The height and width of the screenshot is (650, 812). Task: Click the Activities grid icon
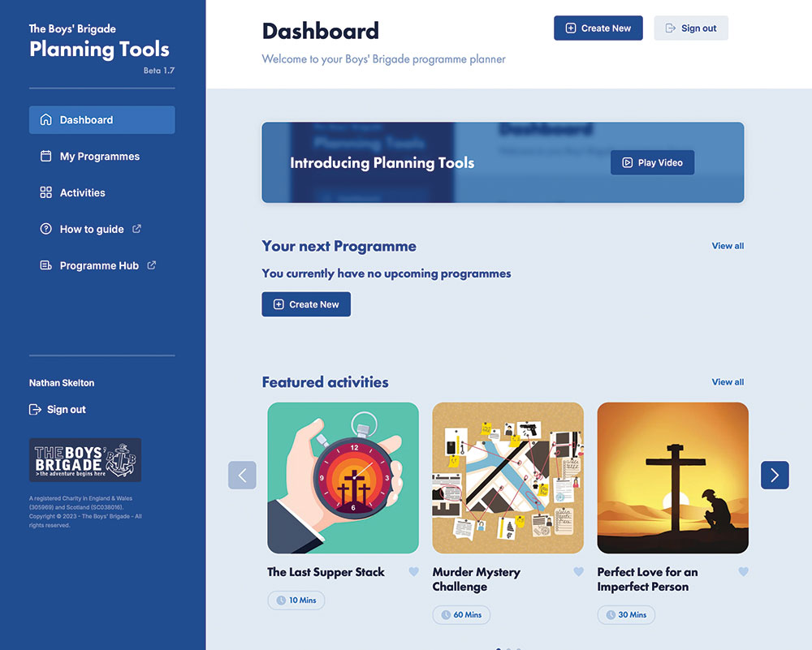coord(46,192)
